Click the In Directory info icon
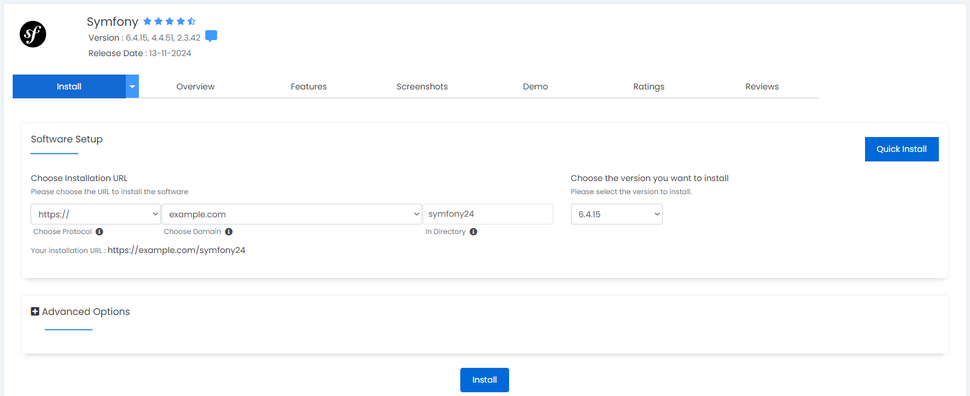 pos(473,231)
